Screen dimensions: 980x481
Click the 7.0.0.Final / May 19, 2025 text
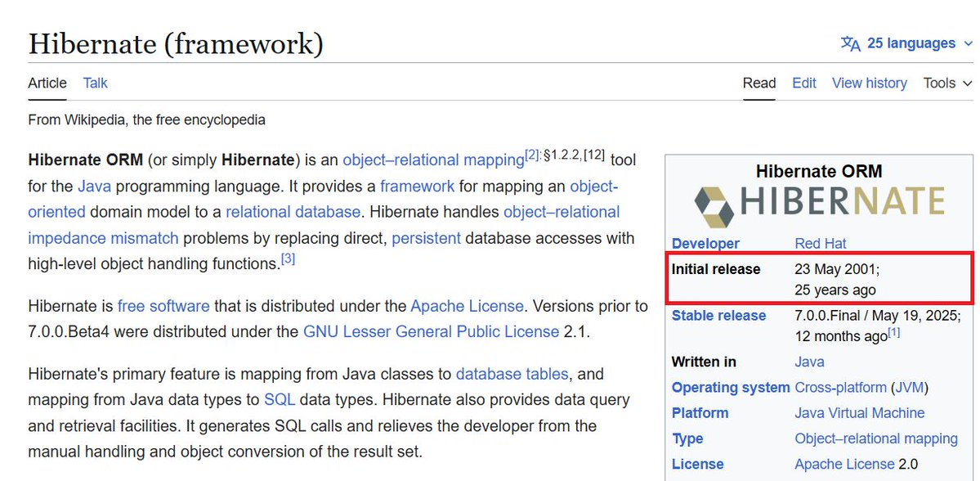[878, 316]
